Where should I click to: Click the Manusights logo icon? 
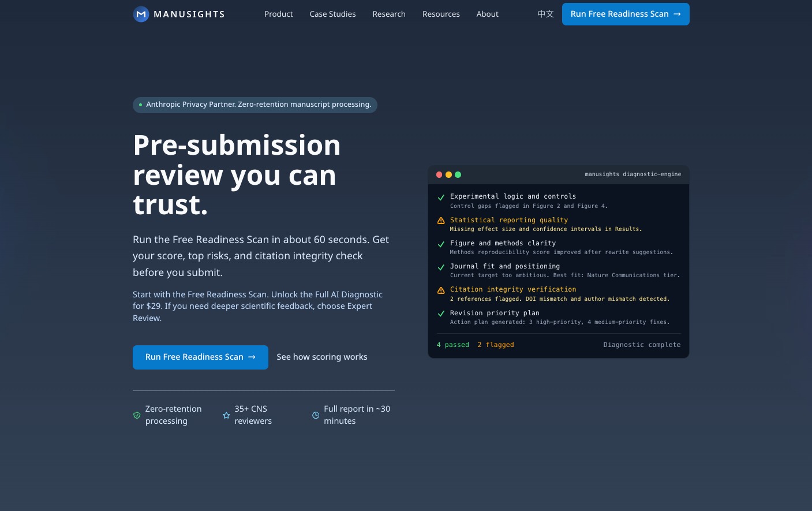(x=141, y=14)
